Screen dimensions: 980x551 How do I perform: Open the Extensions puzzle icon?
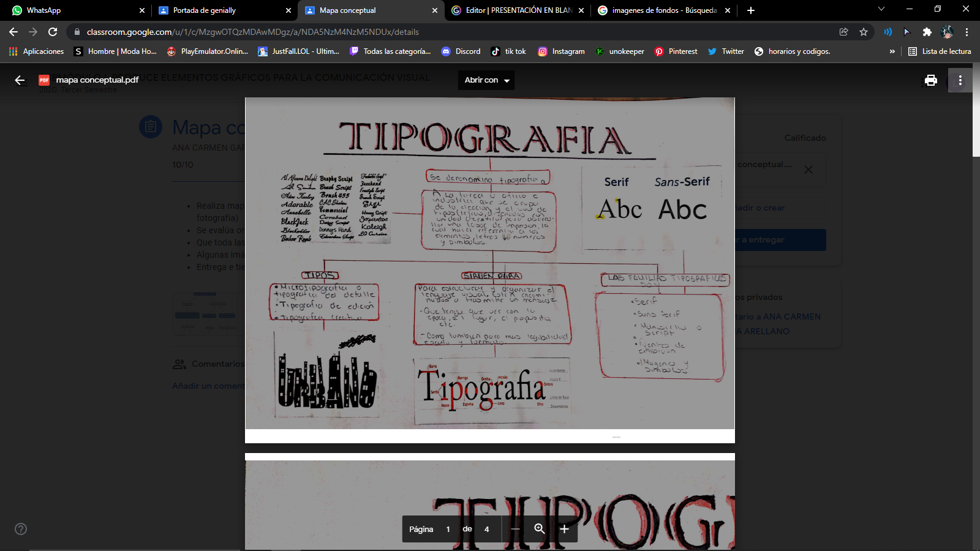927,32
